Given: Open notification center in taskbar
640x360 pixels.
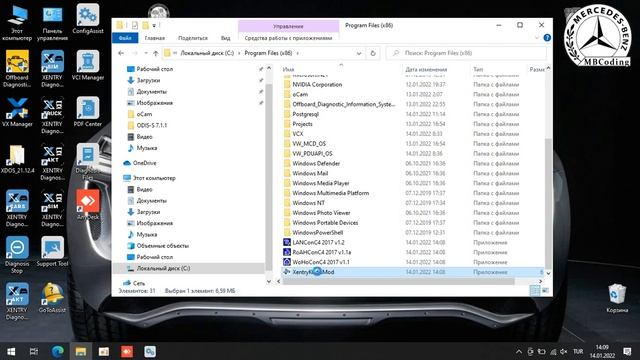Looking at the screenshot, I should pos(627,351).
